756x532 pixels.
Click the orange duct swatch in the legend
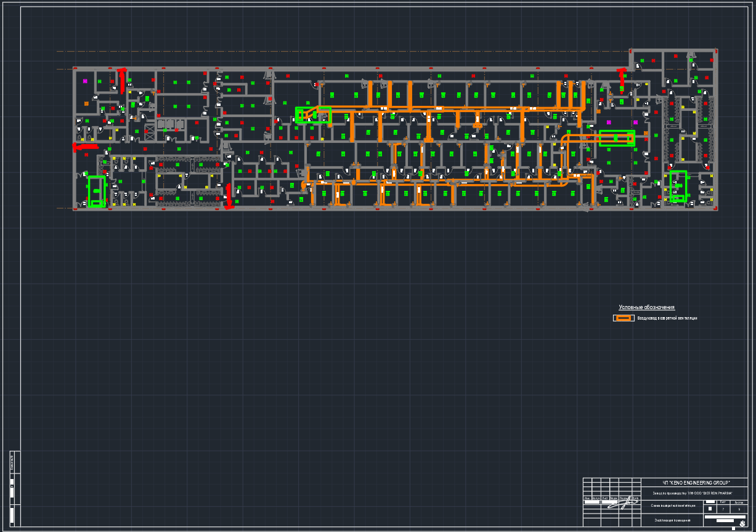coord(624,318)
